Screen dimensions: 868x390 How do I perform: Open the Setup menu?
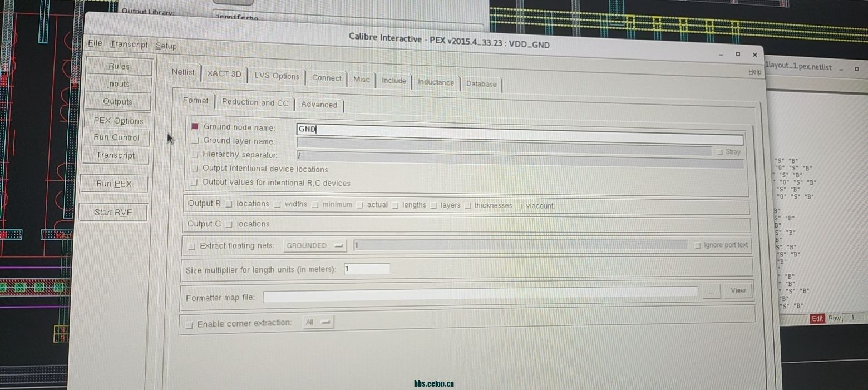pos(166,46)
